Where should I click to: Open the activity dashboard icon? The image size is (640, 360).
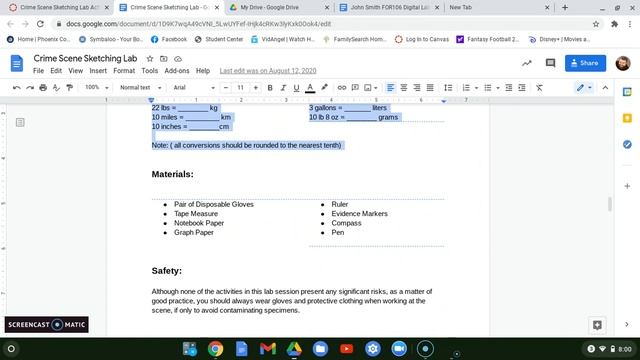(527, 63)
